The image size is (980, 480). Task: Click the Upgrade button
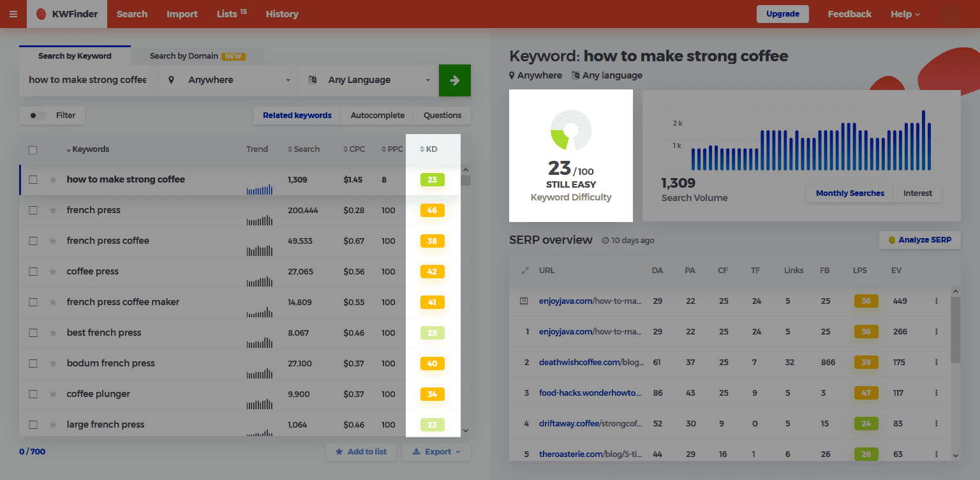pos(783,14)
